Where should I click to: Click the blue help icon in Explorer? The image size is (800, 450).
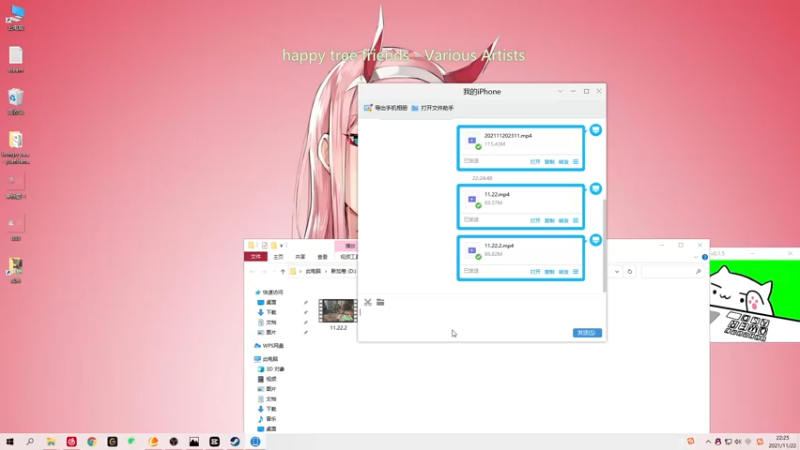pos(705,257)
